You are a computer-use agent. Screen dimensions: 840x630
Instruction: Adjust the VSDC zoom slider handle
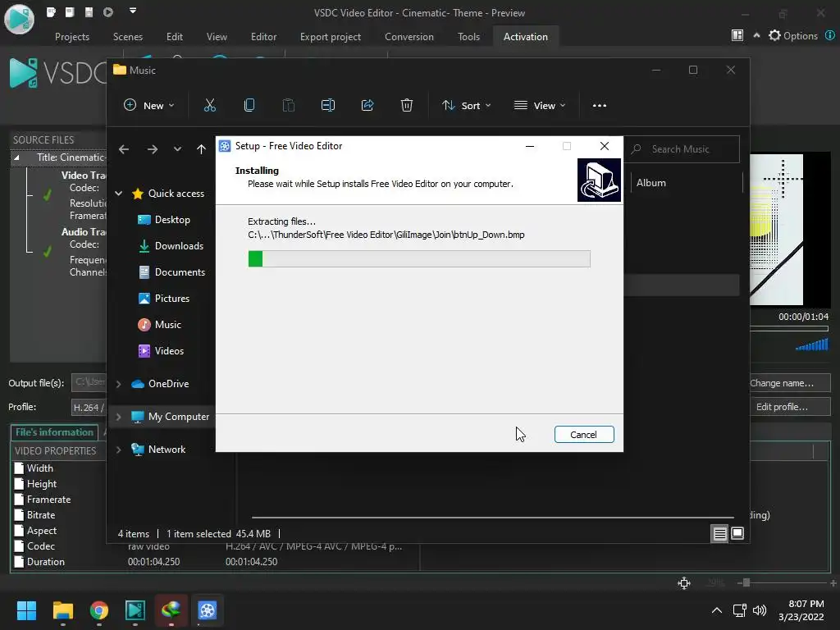[746, 583]
